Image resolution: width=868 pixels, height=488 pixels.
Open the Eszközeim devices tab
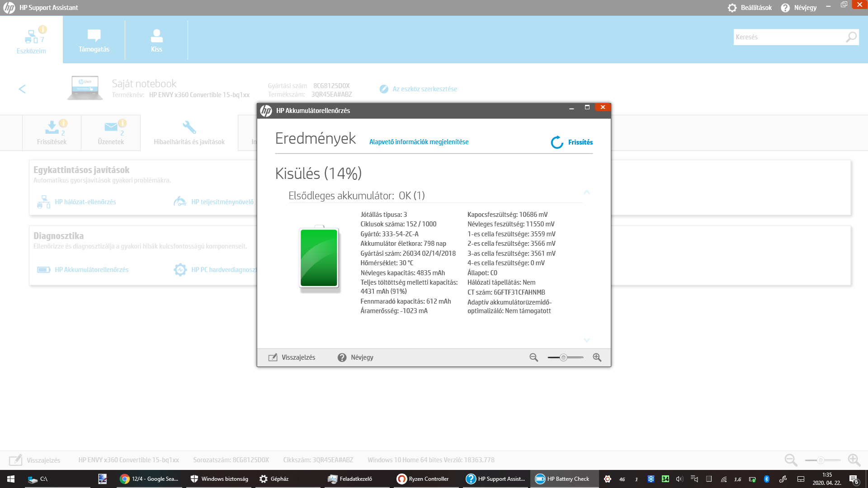(x=31, y=40)
